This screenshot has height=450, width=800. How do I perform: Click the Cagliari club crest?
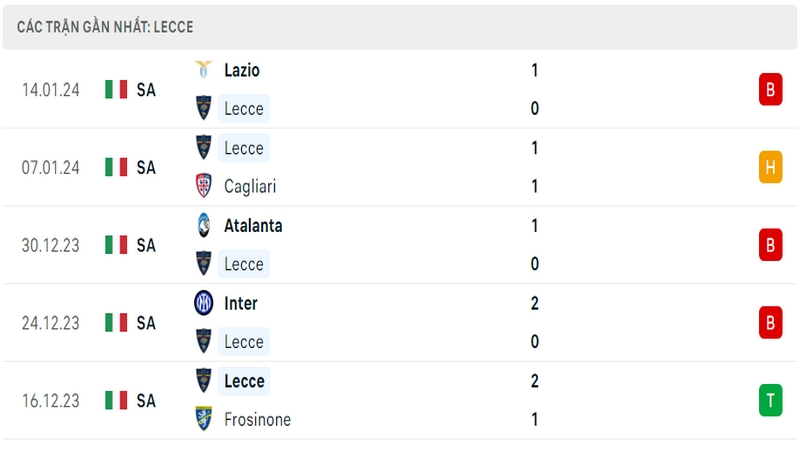click(x=204, y=186)
